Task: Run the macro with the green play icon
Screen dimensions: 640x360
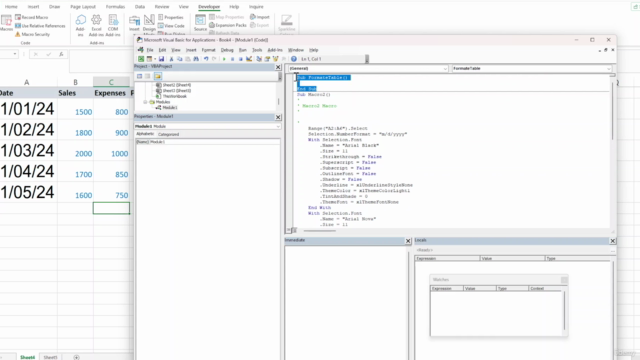Action: 224,59
